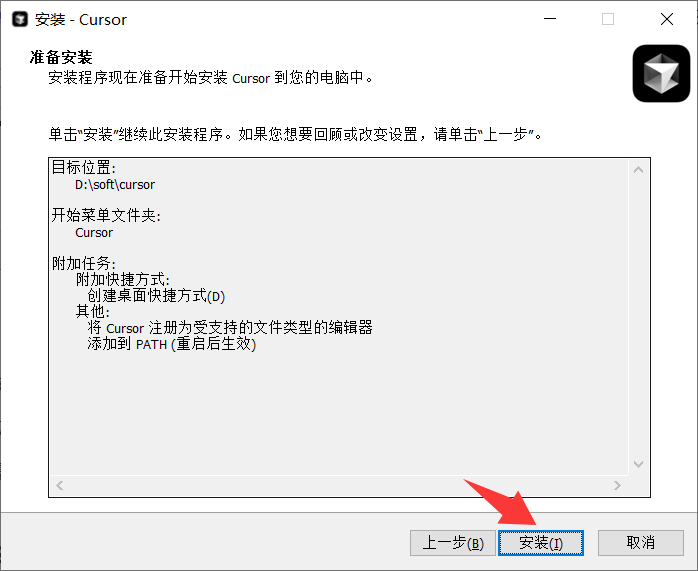Go back with 上一步(B) button
698x571 pixels.
coord(452,543)
